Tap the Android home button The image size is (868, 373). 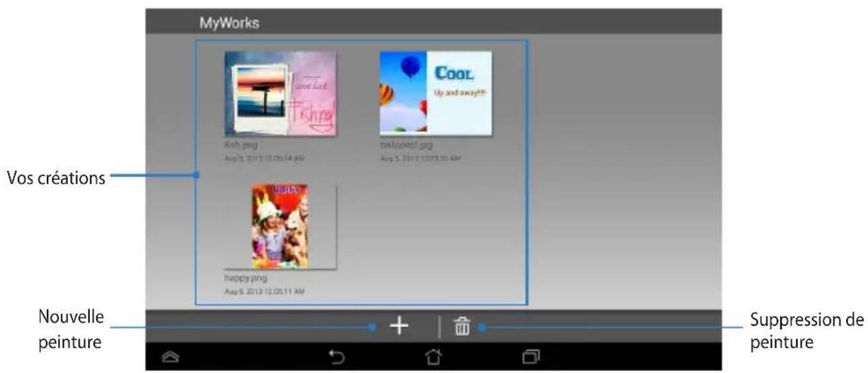point(433,356)
